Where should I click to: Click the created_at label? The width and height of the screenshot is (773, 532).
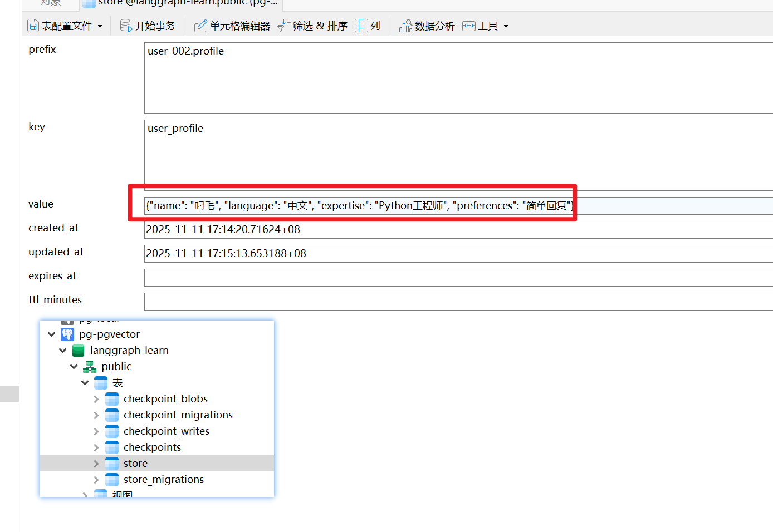point(53,228)
